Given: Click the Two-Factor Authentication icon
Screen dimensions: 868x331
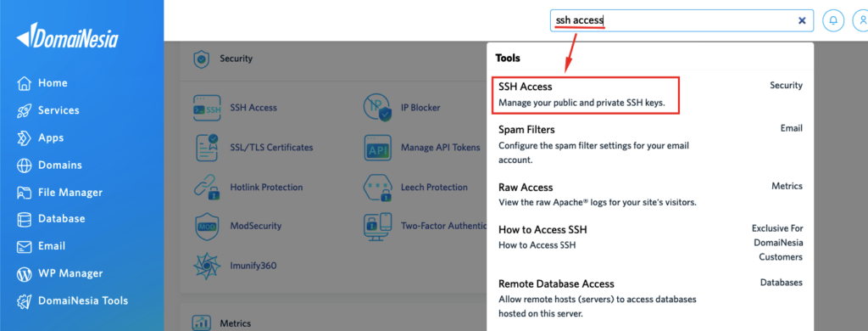Looking at the screenshot, I should [x=378, y=227].
